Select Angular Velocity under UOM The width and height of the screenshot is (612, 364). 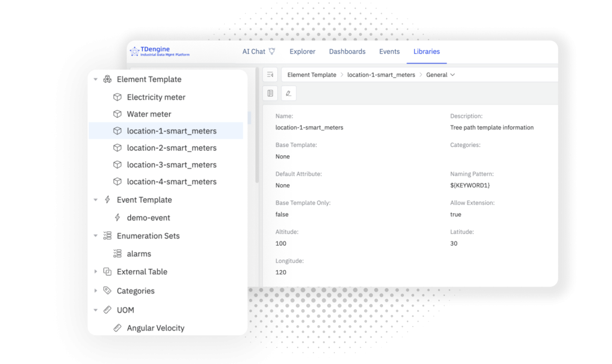(156, 328)
